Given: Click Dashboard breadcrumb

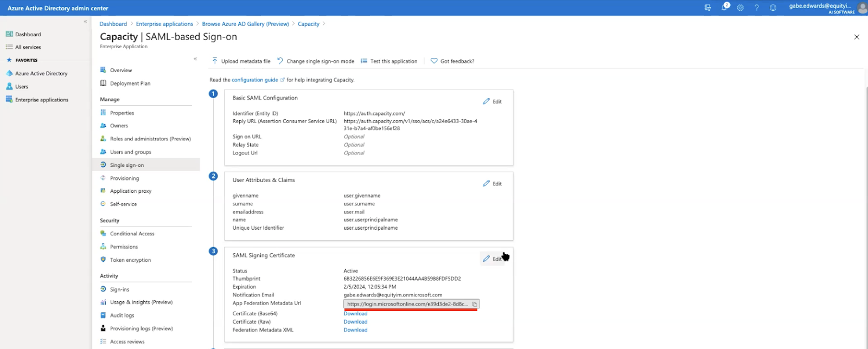Looking at the screenshot, I should pyautogui.click(x=113, y=24).
